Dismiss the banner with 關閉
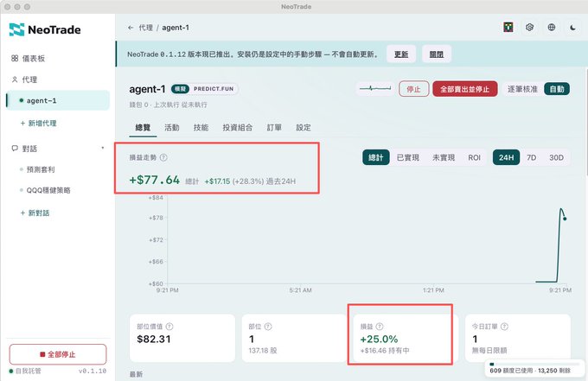Image resolution: width=588 pixels, height=381 pixels. pyautogui.click(x=437, y=54)
